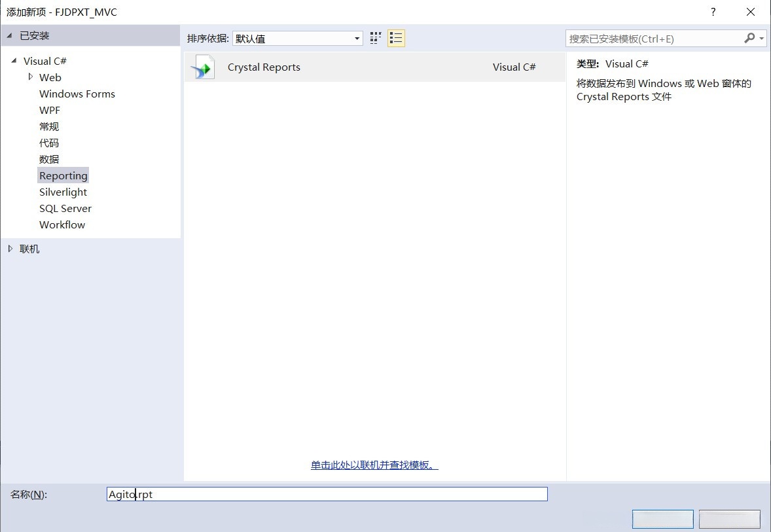Select the Web category label
This screenshot has width=771, height=532.
click(x=50, y=77)
